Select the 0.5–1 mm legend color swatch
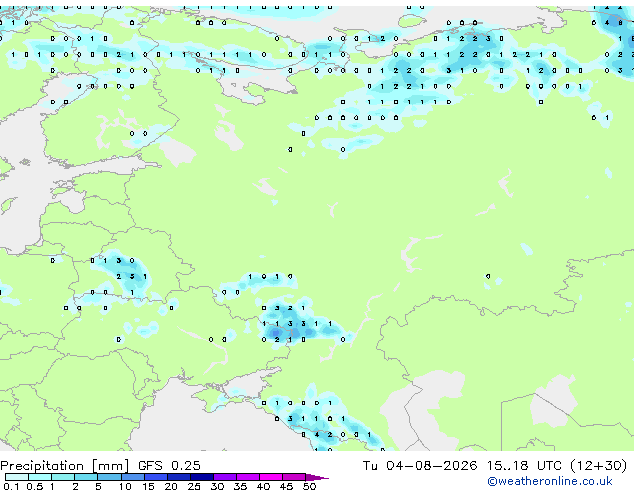This screenshot has height=490, width=634. click(x=40, y=477)
